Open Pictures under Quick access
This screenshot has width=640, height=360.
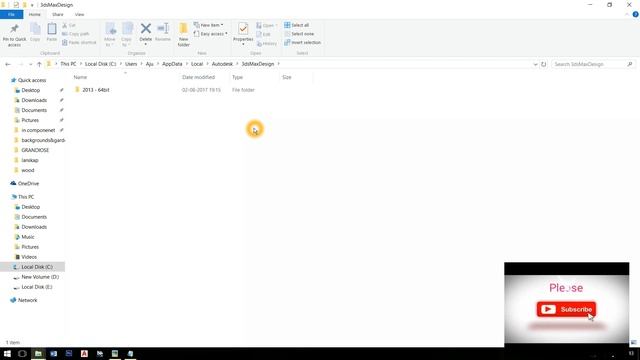point(30,120)
